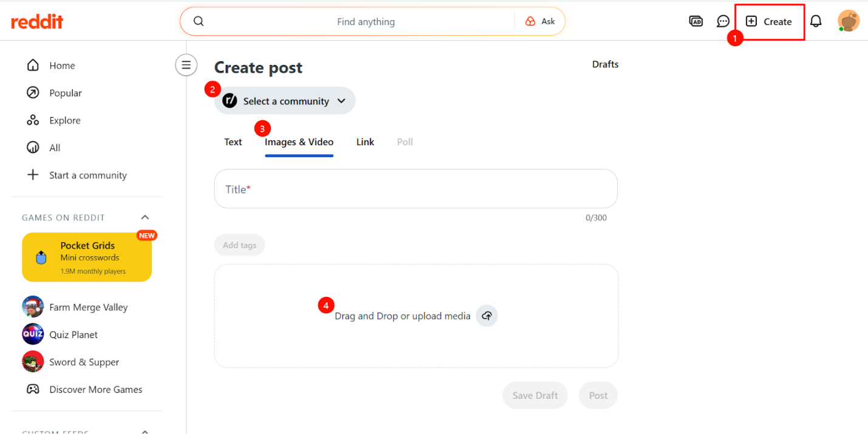Collapse the Games on Reddit section
The image size is (868, 434).
point(145,217)
